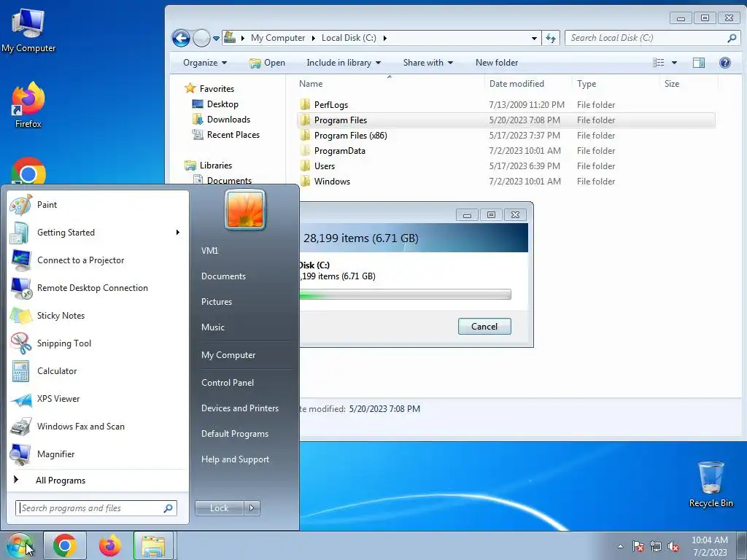Viewport: 747px width, 560px height.
Task: Open Help and Support
Action: (235, 459)
